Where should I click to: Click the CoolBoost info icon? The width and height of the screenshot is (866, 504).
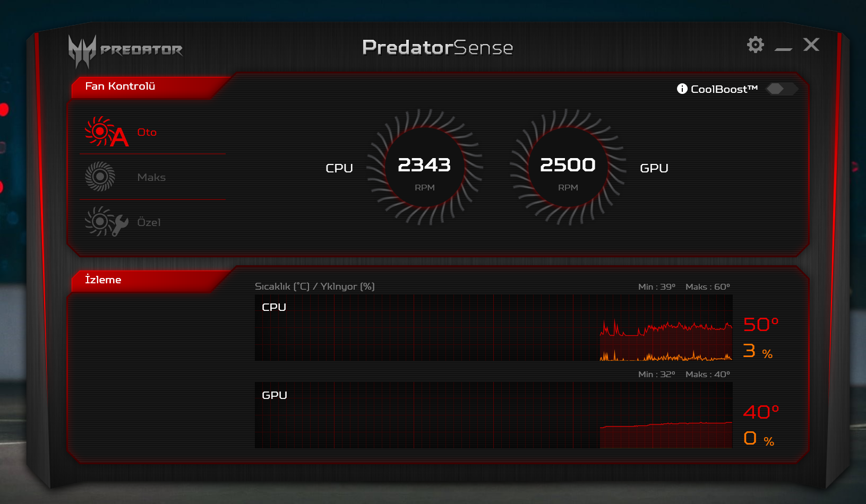(x=682, y=89)
